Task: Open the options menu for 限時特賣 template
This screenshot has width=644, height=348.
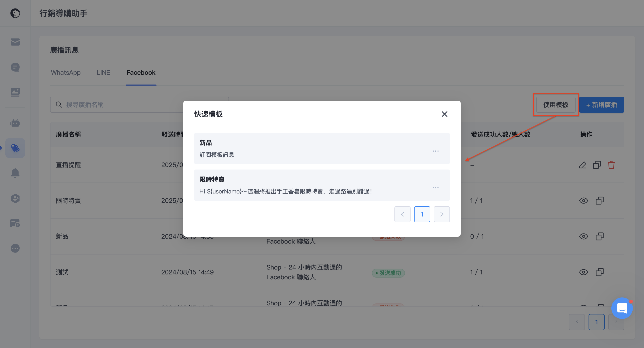Action: (x=436, y=188)
